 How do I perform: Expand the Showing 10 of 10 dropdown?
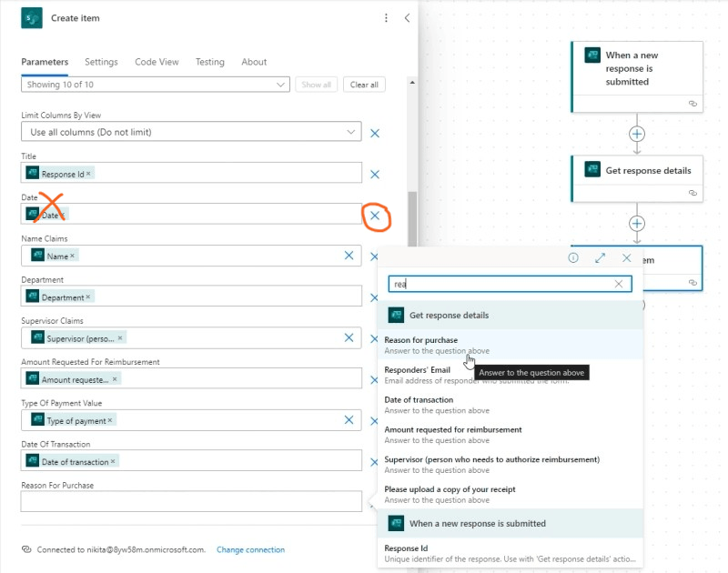click(156, 85)
